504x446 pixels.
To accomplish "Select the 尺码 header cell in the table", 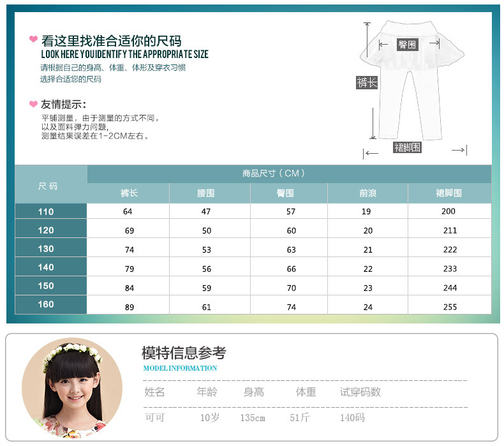I will (x=48, y=186).
